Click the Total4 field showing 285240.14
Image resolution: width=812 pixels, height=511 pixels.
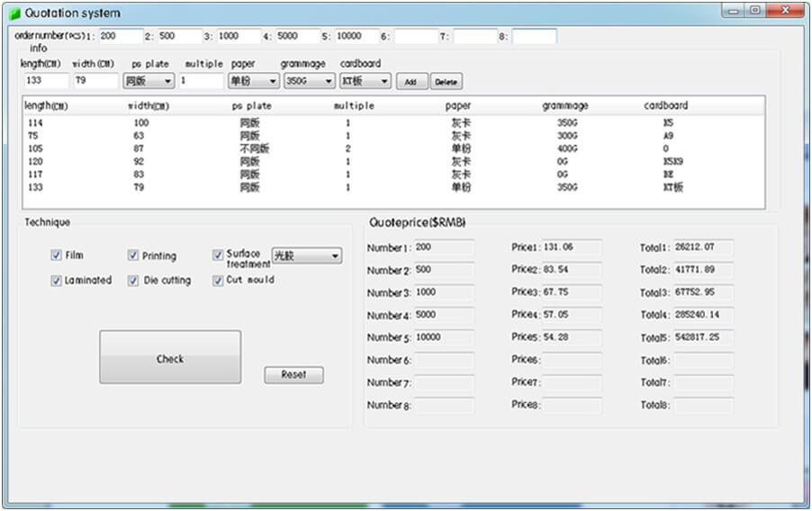(703, 315)
